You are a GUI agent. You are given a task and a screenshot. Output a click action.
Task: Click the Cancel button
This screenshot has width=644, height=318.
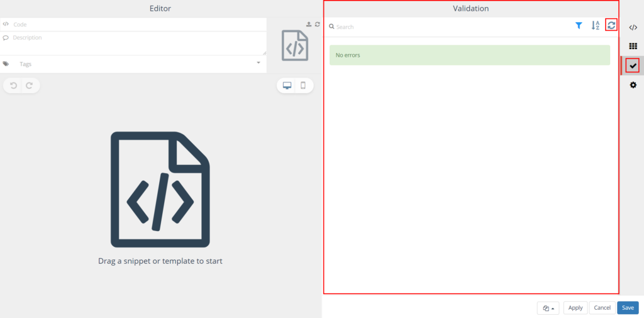[602, 308]
